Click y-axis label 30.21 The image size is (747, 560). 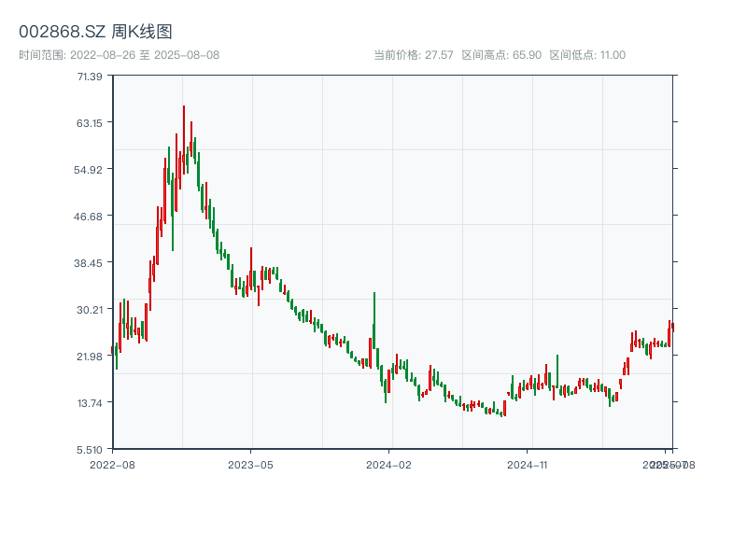pos(90,310)
